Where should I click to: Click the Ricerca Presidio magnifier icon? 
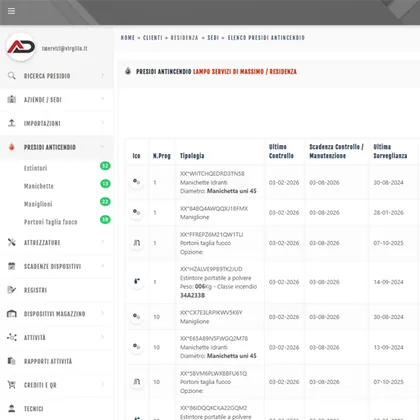click(12, 76)
